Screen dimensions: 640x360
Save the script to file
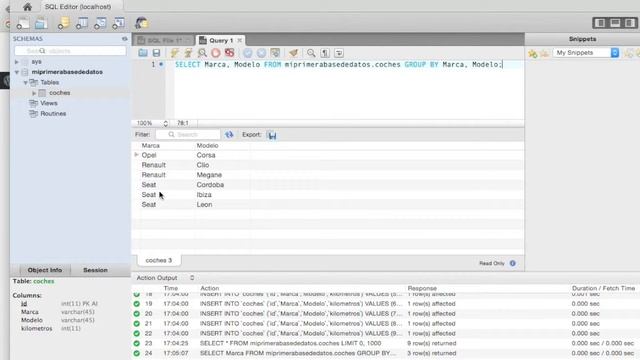tap(156, 53)
